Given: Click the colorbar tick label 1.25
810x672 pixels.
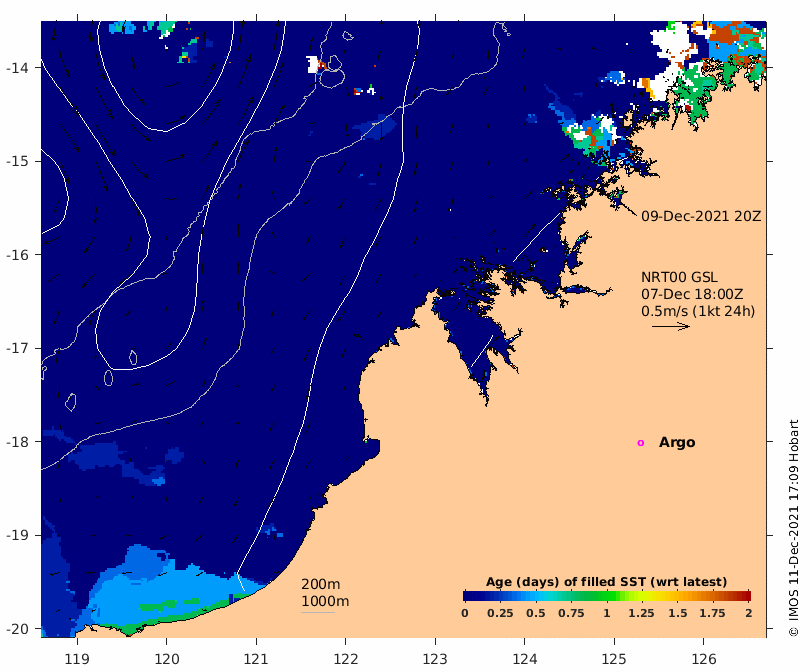Looking at the screenshot, I should click(x=642, y=613).
